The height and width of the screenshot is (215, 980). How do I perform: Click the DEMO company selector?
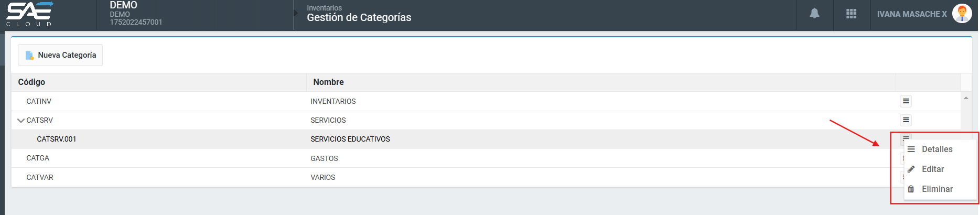point(136,14)
